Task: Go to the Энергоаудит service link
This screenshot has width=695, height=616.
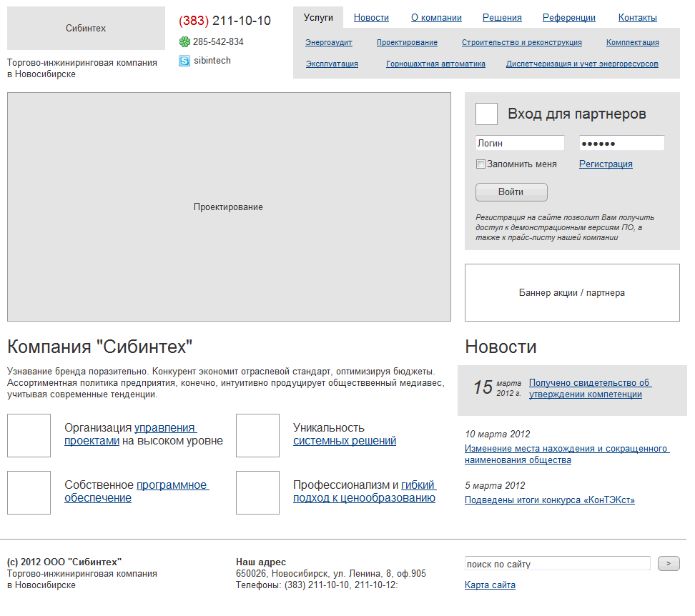Action: pos(328,42)
